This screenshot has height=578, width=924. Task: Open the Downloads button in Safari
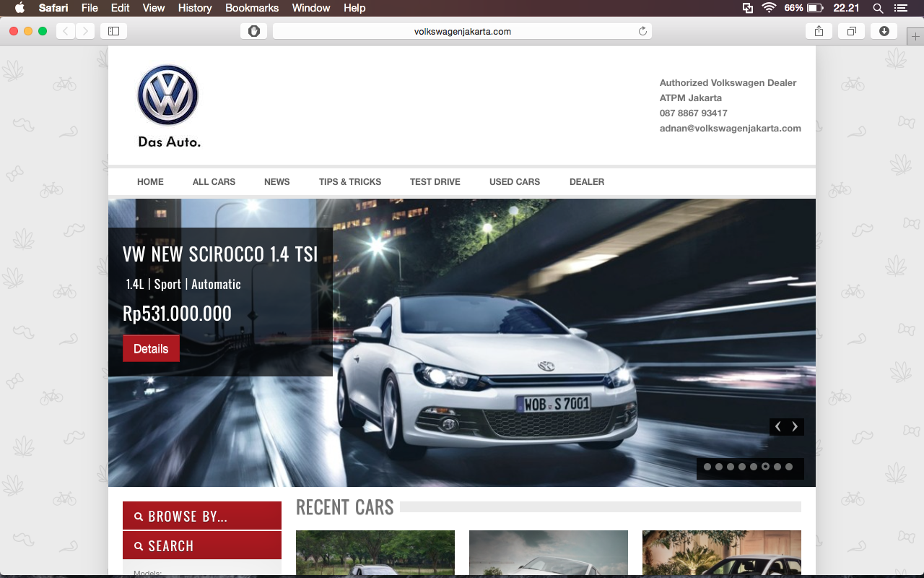coord(884,31)
